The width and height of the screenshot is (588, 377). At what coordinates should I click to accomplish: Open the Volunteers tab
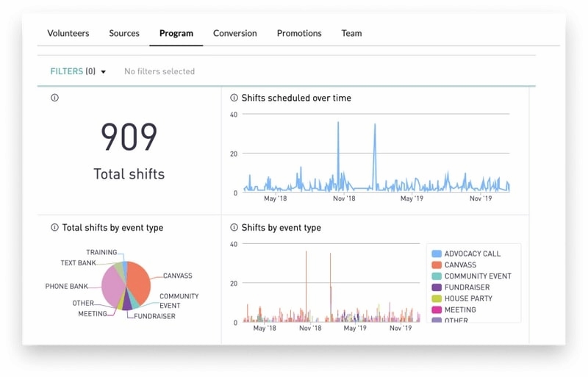point(68,33)
